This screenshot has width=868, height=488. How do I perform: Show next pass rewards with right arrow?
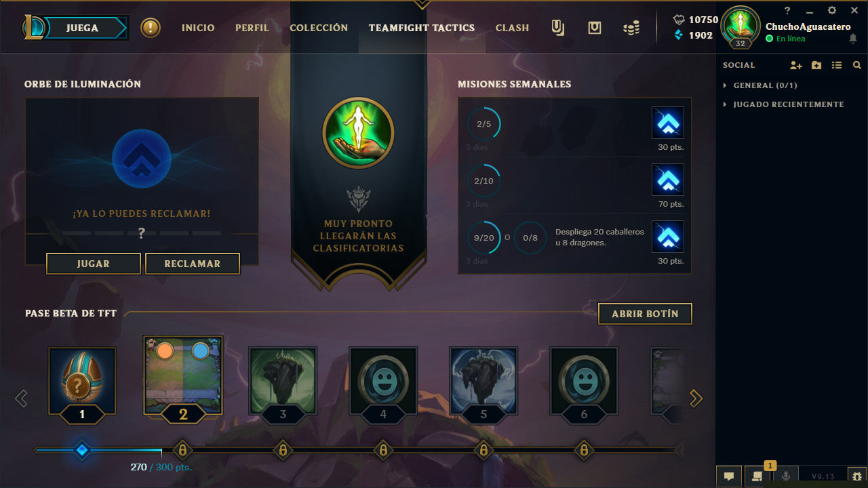tap(696, 399)
